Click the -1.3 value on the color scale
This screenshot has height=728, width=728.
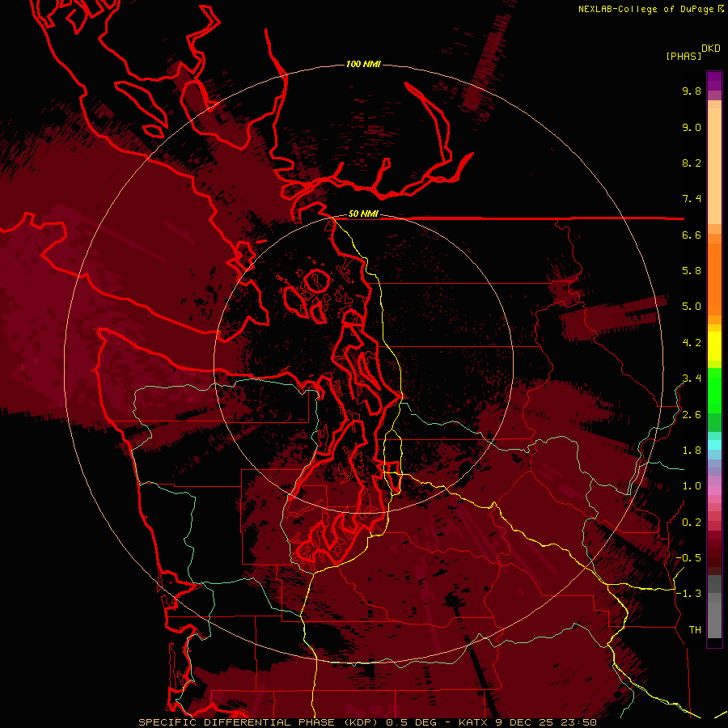(688, 595)
